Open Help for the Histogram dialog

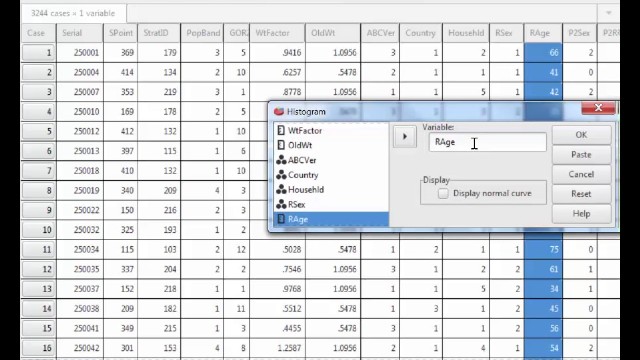[x=581, y=213]
